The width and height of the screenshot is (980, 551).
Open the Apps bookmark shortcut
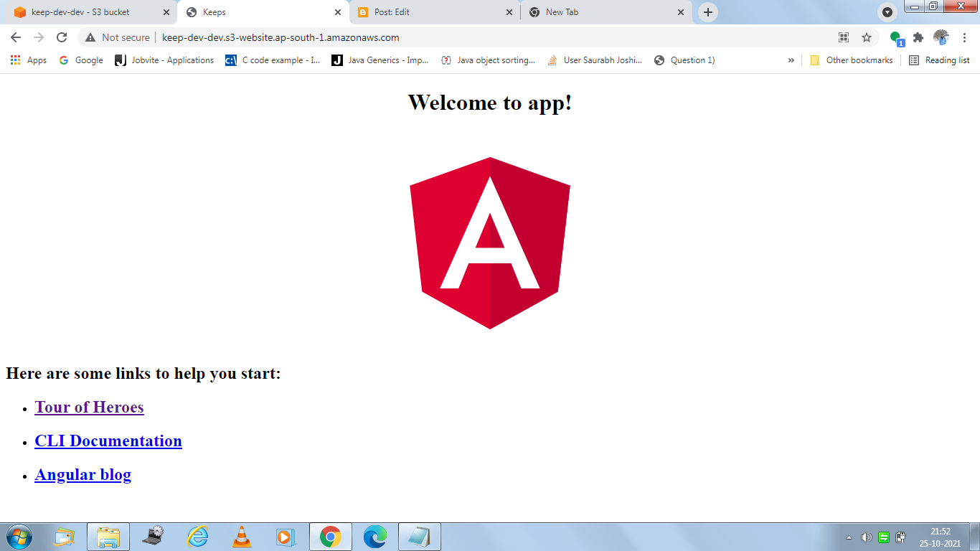[29, 60]
